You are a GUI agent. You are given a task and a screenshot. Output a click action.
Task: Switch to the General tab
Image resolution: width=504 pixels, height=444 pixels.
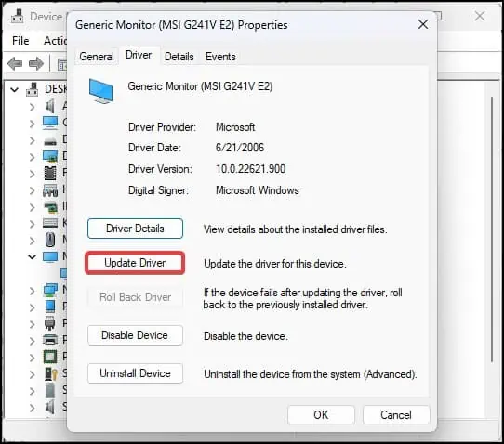click(97, 57)
